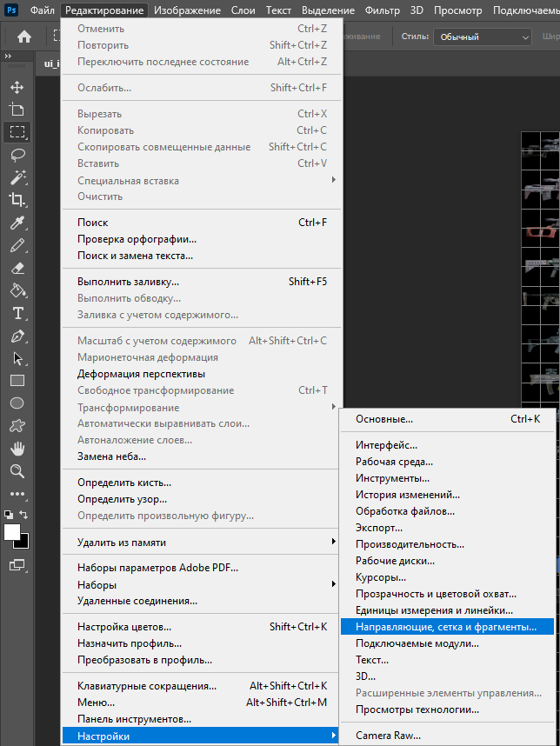This screenshot has height=746, width=560.
Task: Select the Pen tool
Action: tap(17, 336)
